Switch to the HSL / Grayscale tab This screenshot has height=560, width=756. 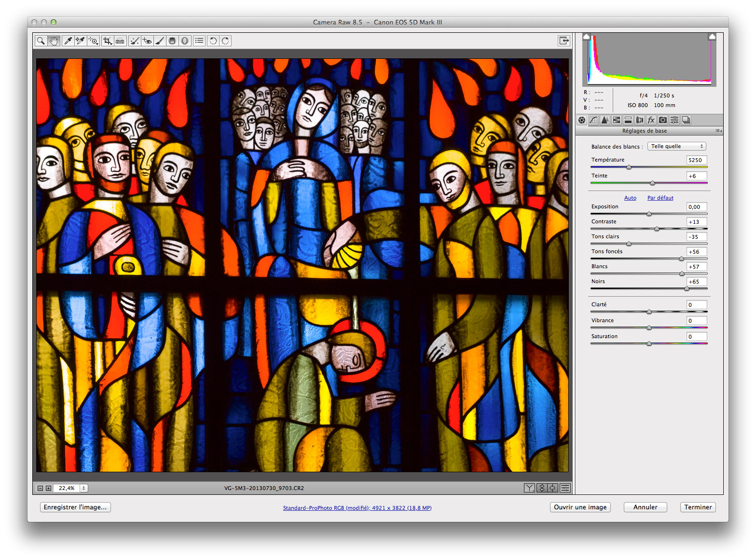[x=616, y=120]
